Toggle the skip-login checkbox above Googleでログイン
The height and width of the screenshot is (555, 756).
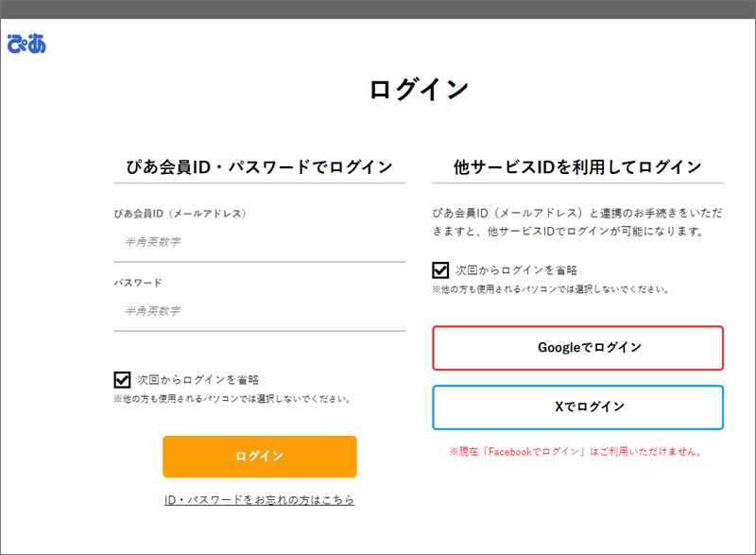(x=440, y=270)
